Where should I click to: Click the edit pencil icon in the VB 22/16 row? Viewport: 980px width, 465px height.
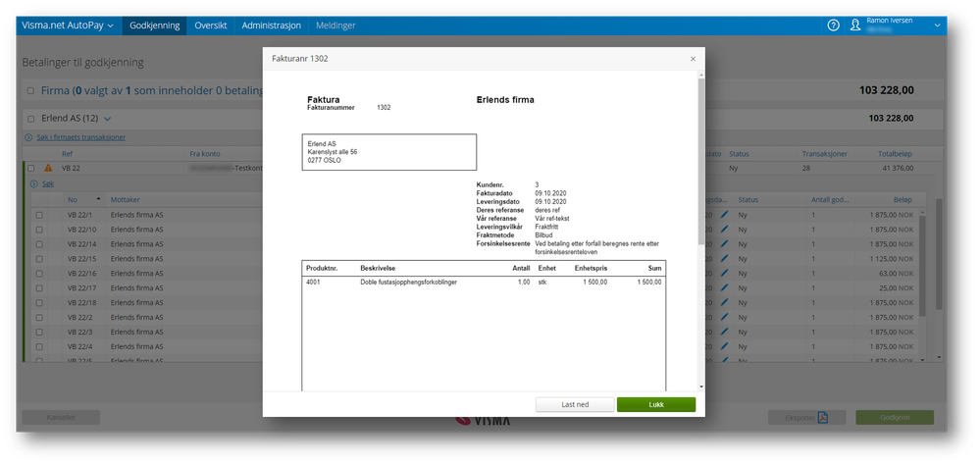click(725, 274)
